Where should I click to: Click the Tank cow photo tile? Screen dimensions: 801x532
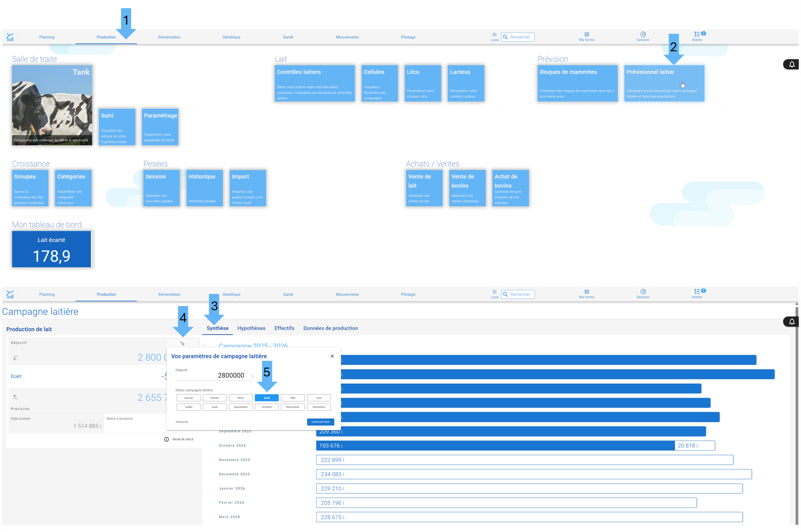click(x=52, y=105)
